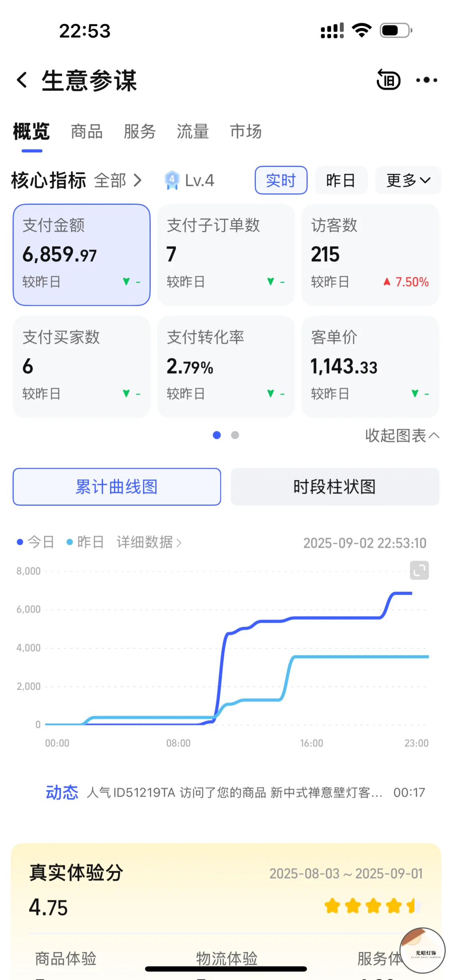Select 支付子订单数 metric card
This screenshot has height=980, width=452.
(x=226, y=255)
